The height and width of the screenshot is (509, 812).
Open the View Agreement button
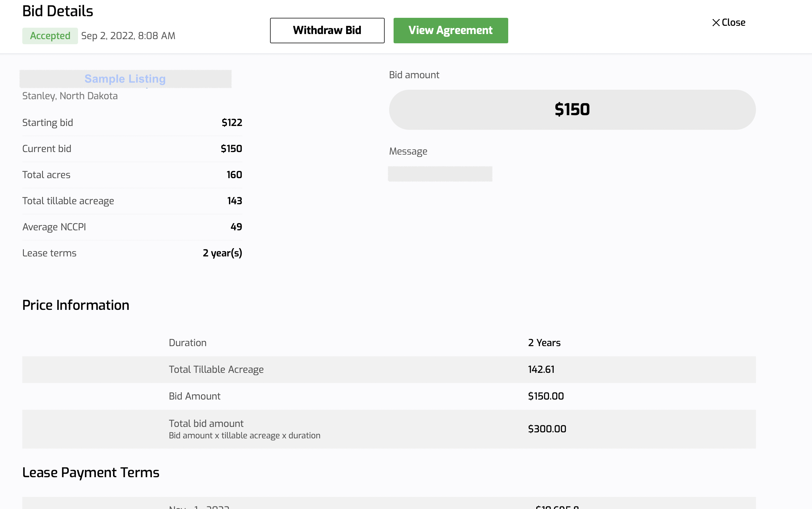[451, 30]
